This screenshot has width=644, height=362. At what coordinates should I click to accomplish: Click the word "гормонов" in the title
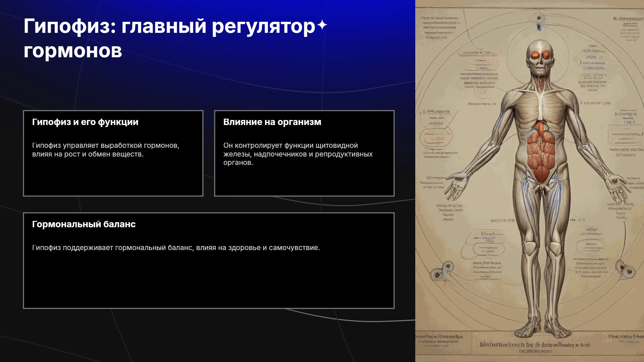[73, 51]
